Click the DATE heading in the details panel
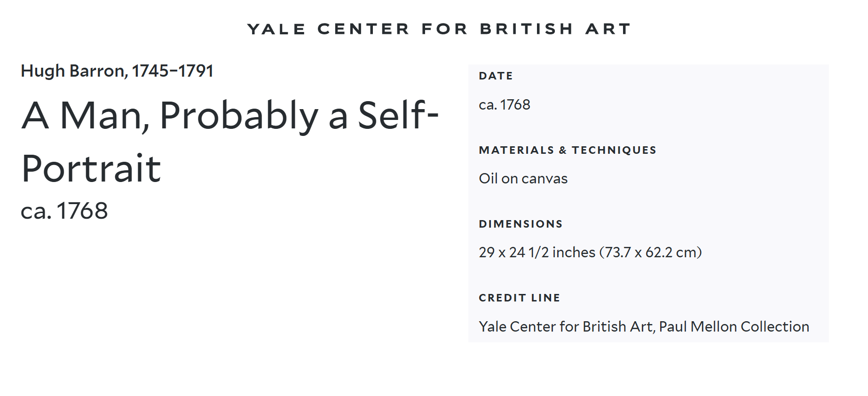 [x=496, y=76]
